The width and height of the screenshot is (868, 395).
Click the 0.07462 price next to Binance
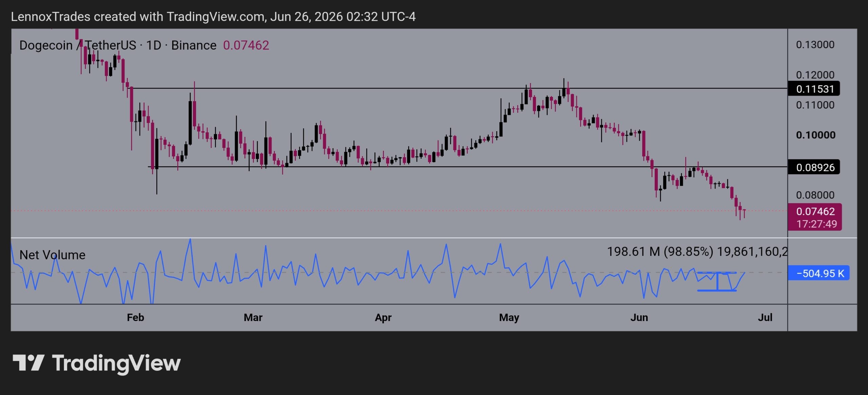(x=246, y=45)
